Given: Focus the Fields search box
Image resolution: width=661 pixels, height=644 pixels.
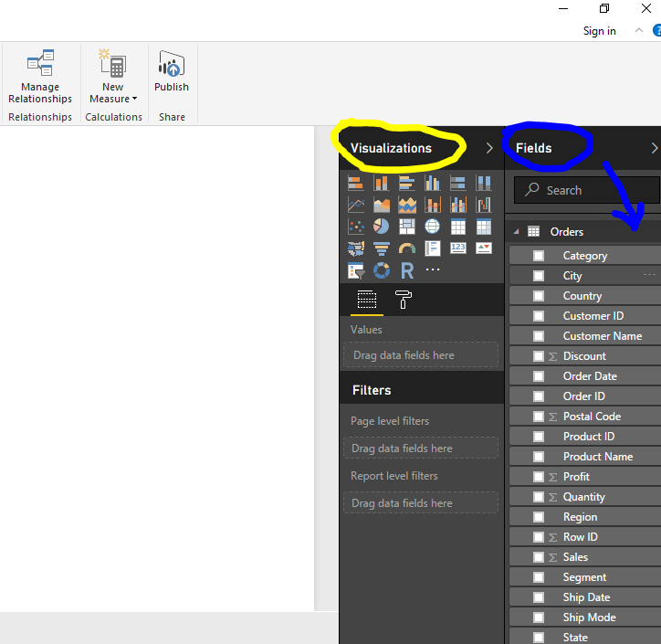Looking at the screenshot, I should [x=586, y=190].
